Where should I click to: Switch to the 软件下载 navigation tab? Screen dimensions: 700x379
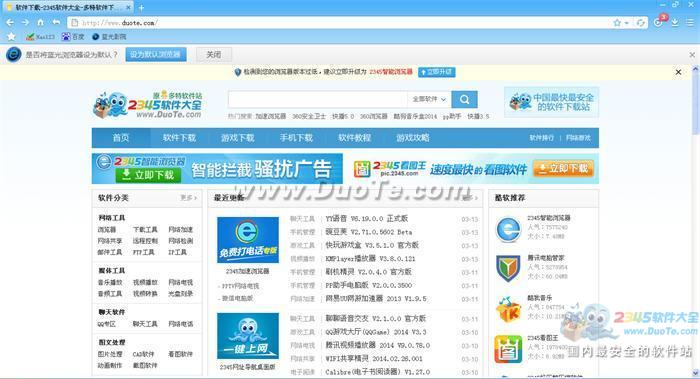click(x=179, y=138)
